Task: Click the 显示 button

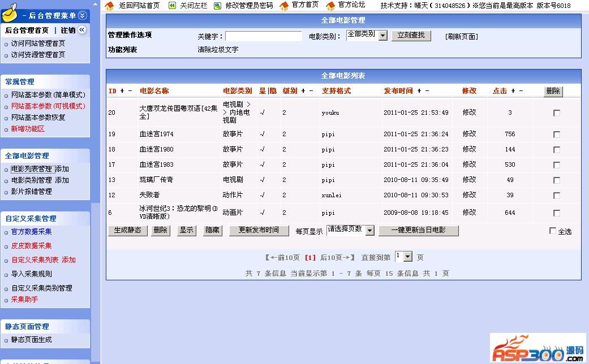Action: click(186, 231)
